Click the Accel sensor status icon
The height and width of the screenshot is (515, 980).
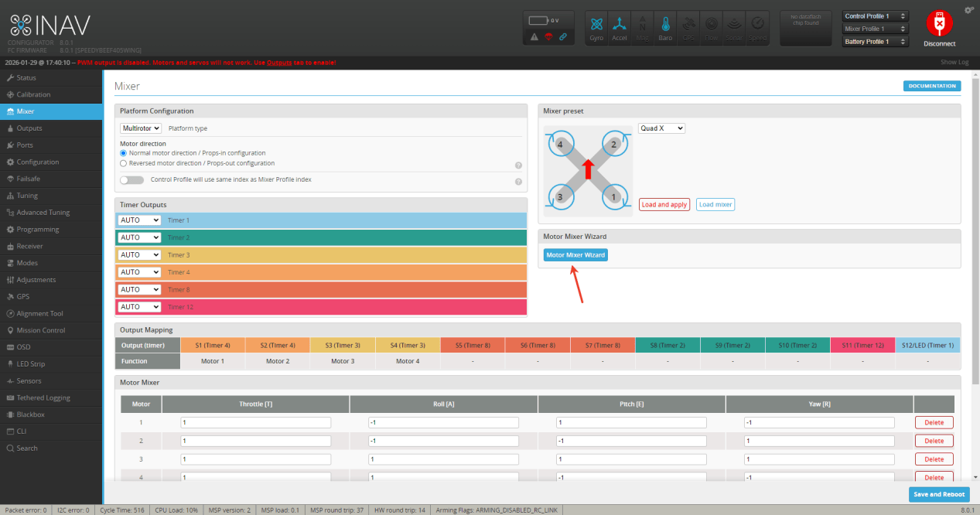620,28
